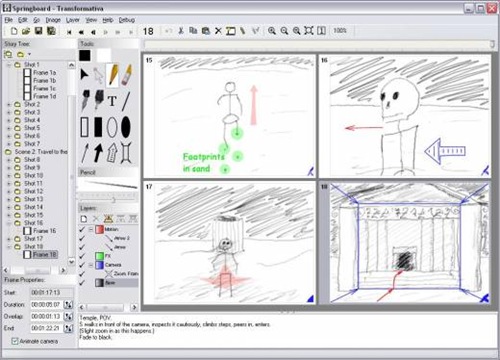
Task: Click the black foreground color swatch
Action: tap(85, 55)
